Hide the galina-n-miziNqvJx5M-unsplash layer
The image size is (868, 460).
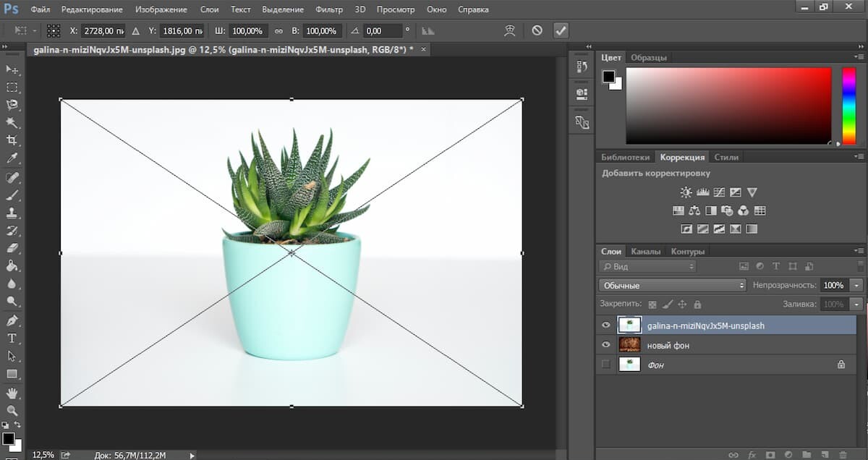[606, 325]
